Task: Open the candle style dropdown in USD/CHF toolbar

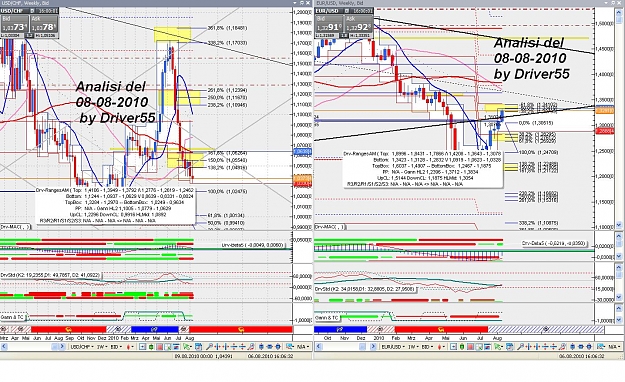Action: [130, 347]
